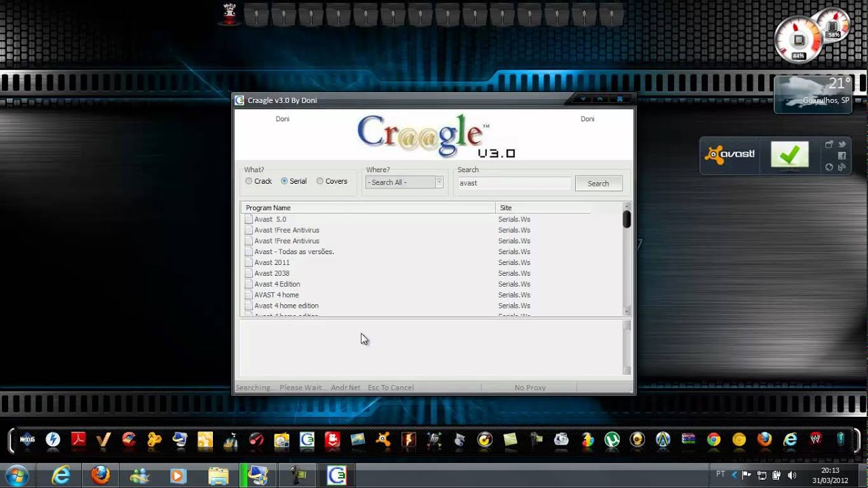Show hidden tray icons arrow

tap(733, 475)
